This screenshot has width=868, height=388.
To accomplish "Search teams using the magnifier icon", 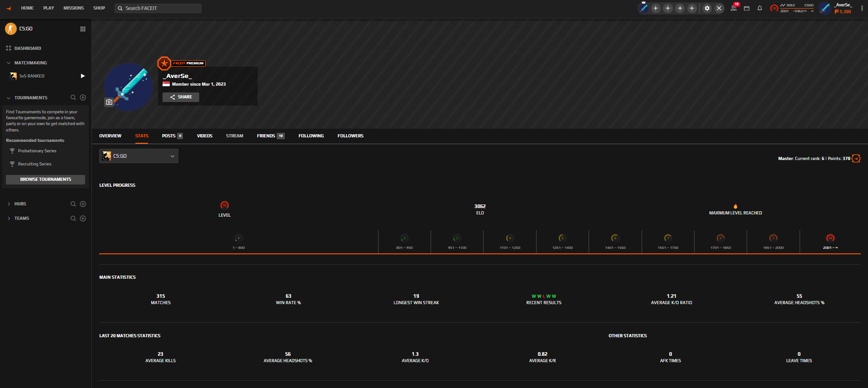I will pos(73,218).
